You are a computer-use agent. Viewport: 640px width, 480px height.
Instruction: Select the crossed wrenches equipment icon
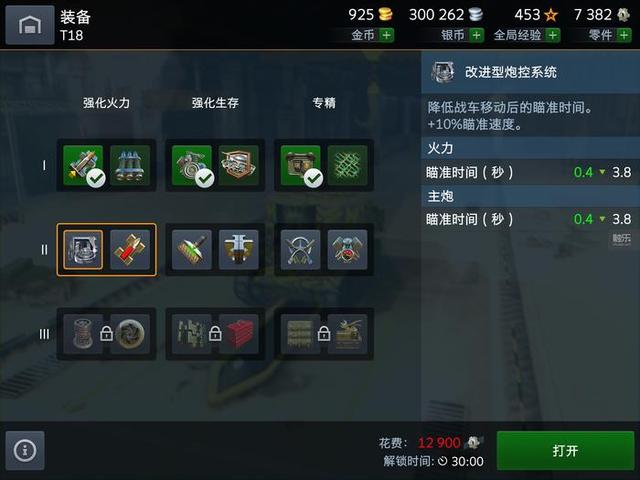coord(300,249)
